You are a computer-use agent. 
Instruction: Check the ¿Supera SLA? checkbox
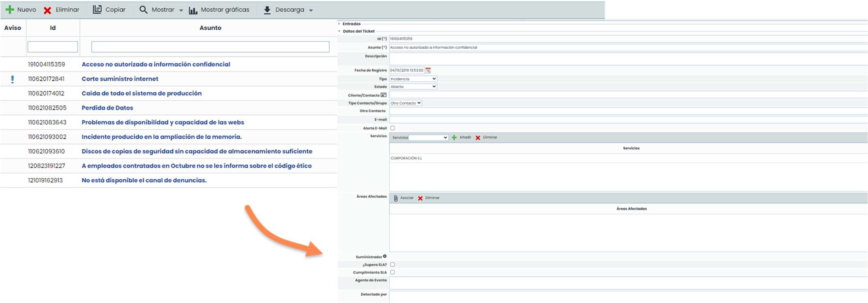pos(393,265)
